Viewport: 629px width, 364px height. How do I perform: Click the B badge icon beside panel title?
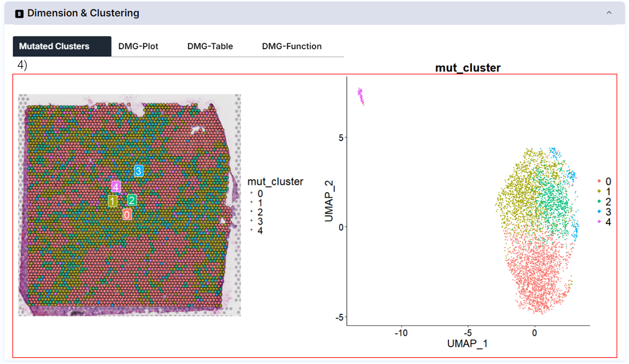(19, 14)
